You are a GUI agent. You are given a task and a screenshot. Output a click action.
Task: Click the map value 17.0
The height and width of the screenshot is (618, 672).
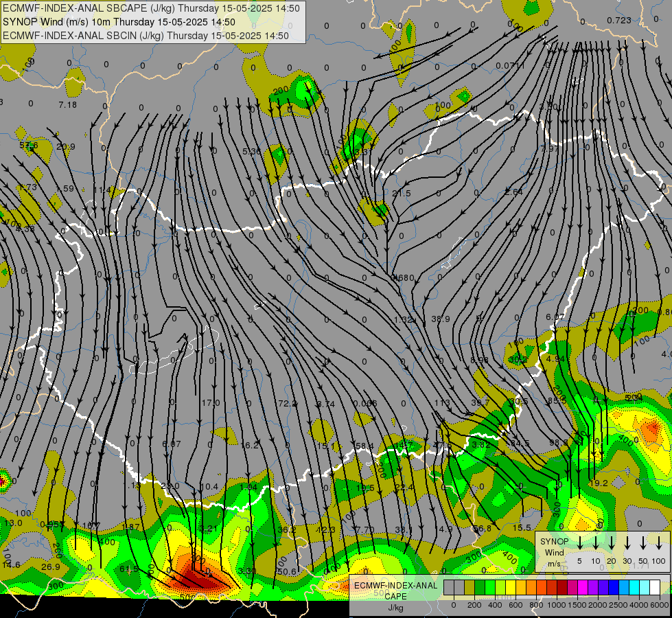211,402
